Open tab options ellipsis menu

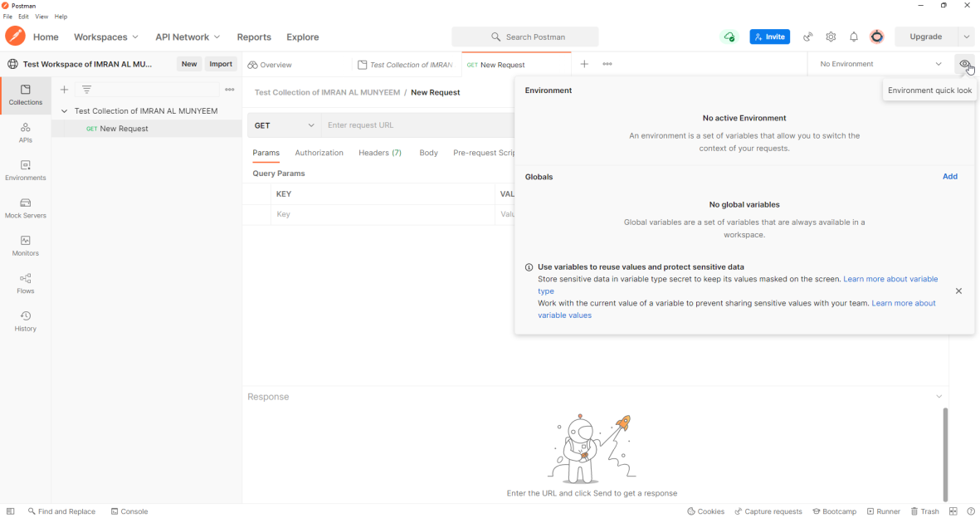pyautogui.click(x=607, y=64)
